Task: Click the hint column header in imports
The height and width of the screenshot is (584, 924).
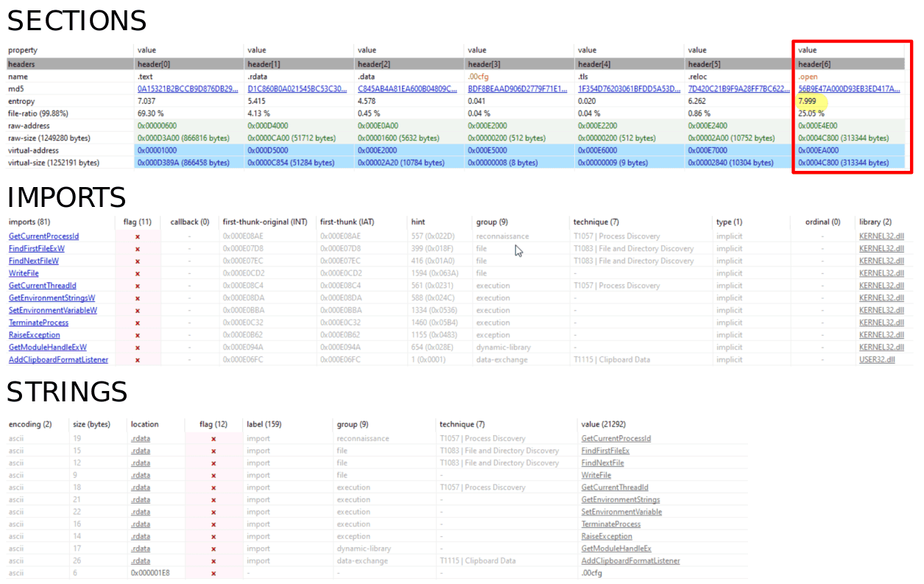Action: [x=417, y=222]
